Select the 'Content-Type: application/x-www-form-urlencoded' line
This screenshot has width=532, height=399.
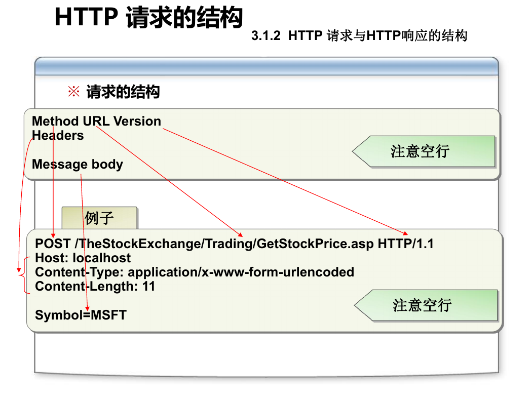tap(195, 272)
